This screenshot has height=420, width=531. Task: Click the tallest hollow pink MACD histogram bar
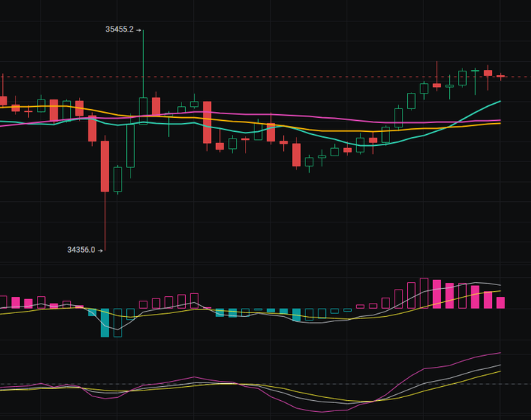tap(424, 293)
